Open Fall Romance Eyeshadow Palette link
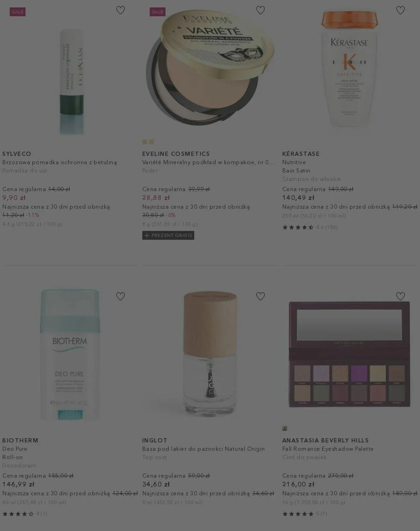This screenshot has height=531, width=420. [328, 449]
